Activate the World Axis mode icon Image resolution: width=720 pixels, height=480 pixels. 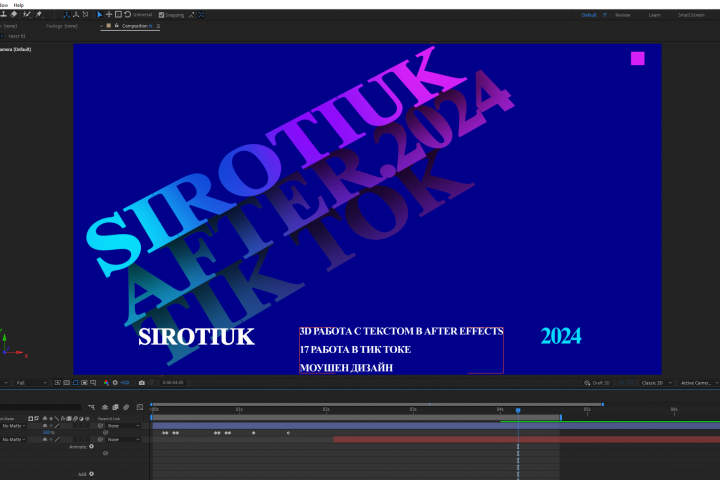76,15
